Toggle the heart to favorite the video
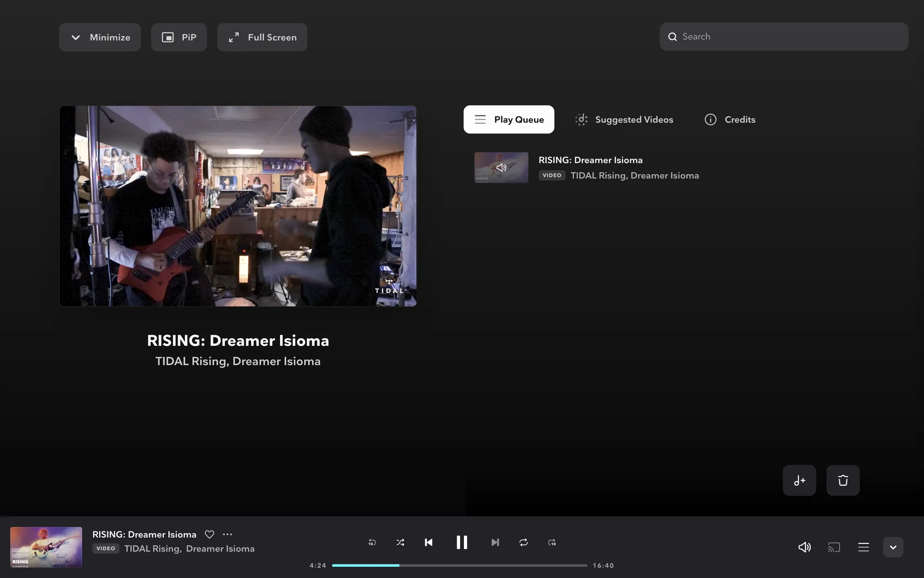 [x=209, y=534]
